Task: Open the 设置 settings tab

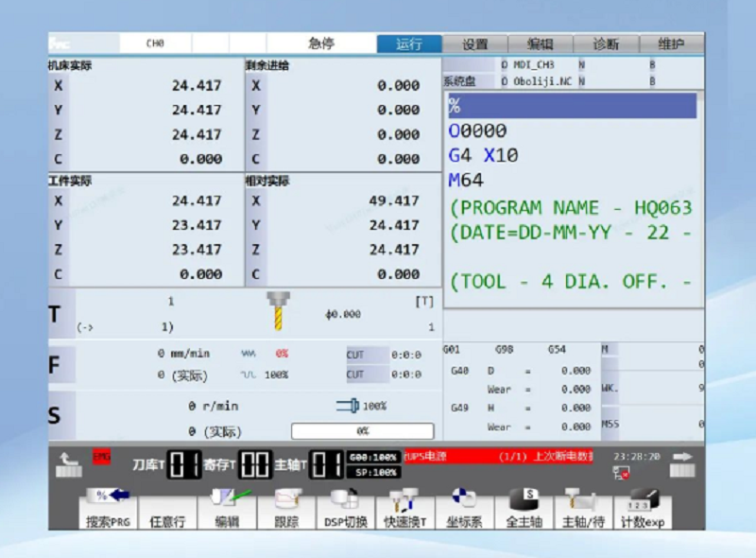Action: point(475,44)
